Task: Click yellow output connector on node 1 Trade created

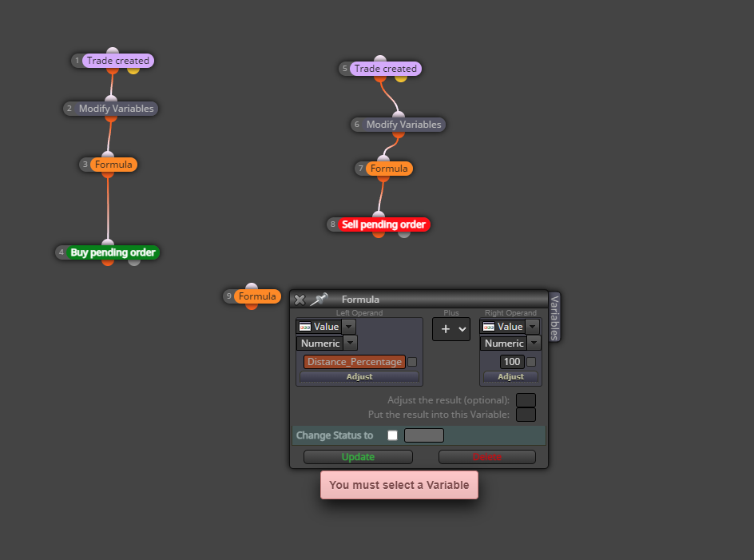Action: [x=133, y=70]
